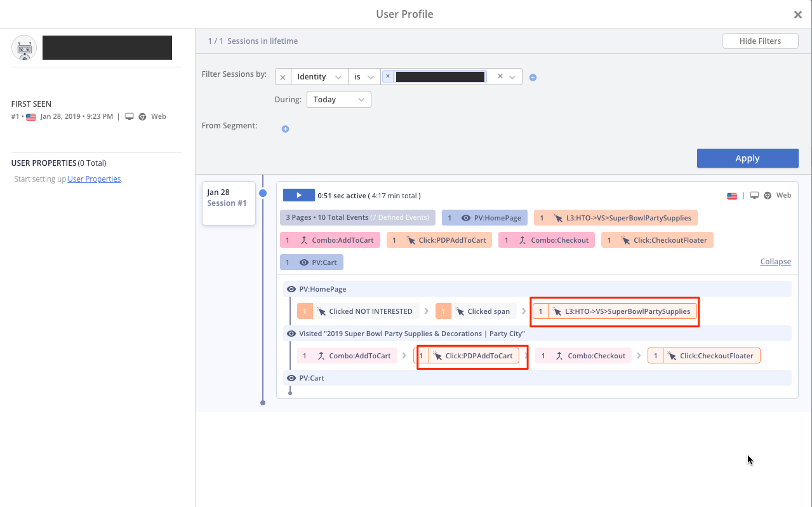Click the Hide Filters button
812x507 pixels.
[x=760, y=41]
